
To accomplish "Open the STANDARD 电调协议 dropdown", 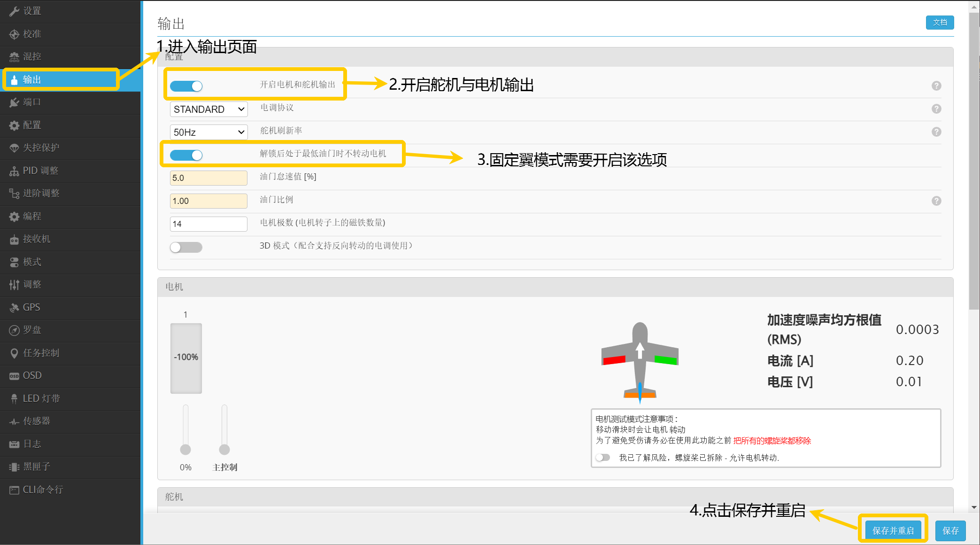I will click(x=208, y=109).
